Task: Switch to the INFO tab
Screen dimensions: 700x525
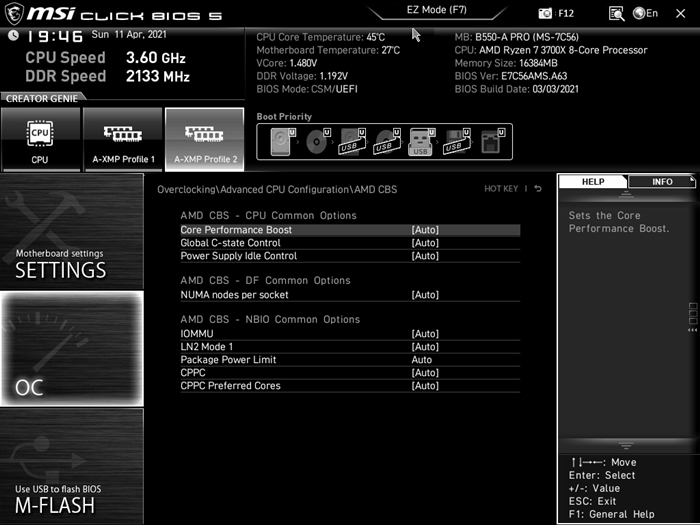Action: tap(662, 182)
